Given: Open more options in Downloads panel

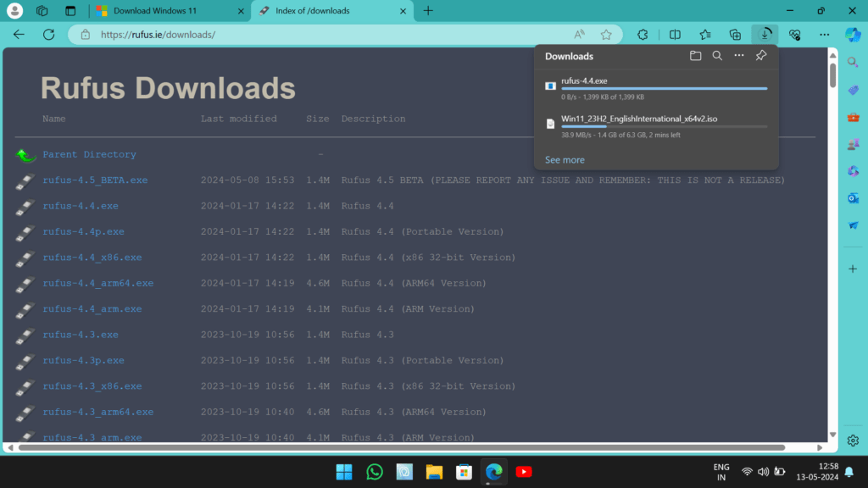Looking at the screenshot, I should 739,55.
